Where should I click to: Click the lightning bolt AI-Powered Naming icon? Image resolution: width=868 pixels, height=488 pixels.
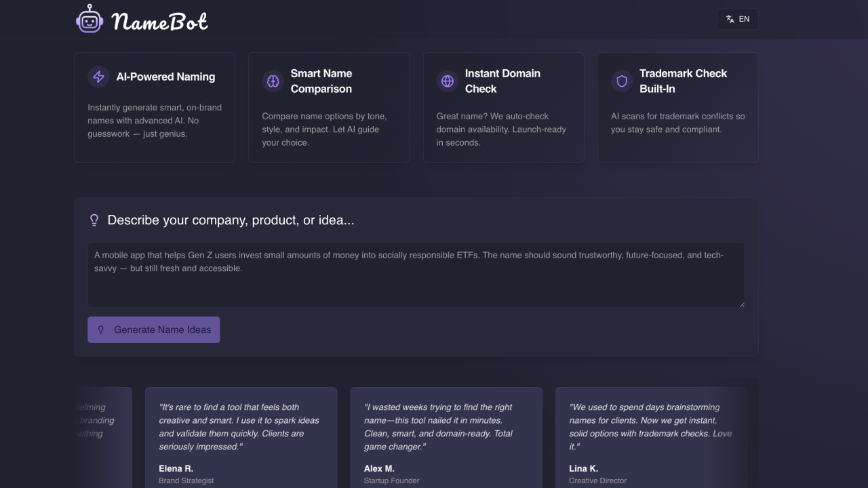point(99,77)
